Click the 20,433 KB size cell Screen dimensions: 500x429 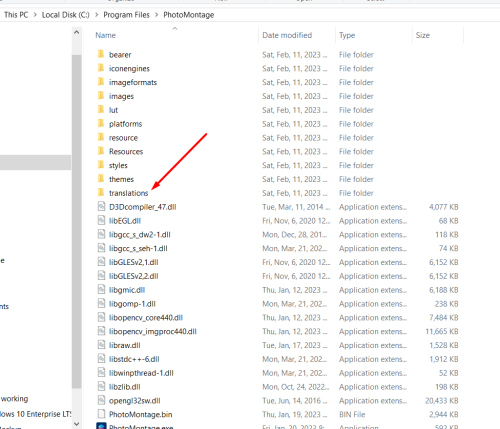point(441,401)
